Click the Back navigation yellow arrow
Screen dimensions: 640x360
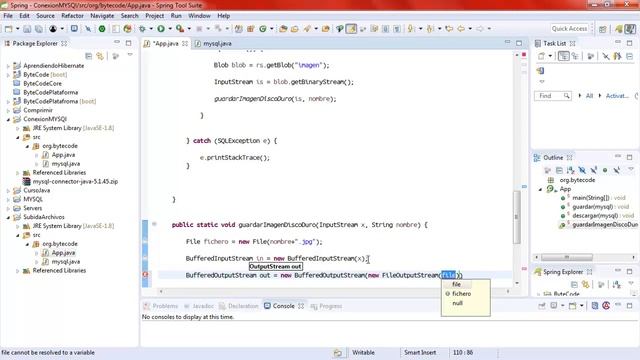coord(461,29)
